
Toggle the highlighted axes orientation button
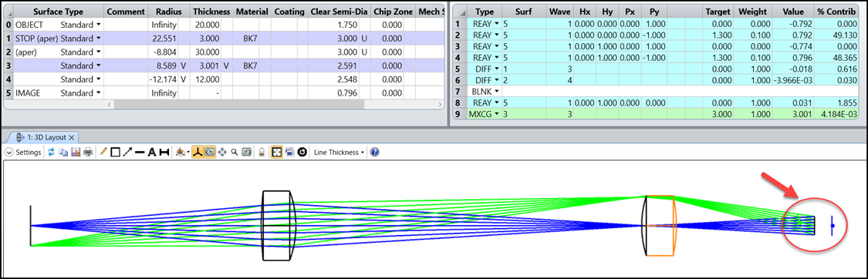tap(198, 152)
